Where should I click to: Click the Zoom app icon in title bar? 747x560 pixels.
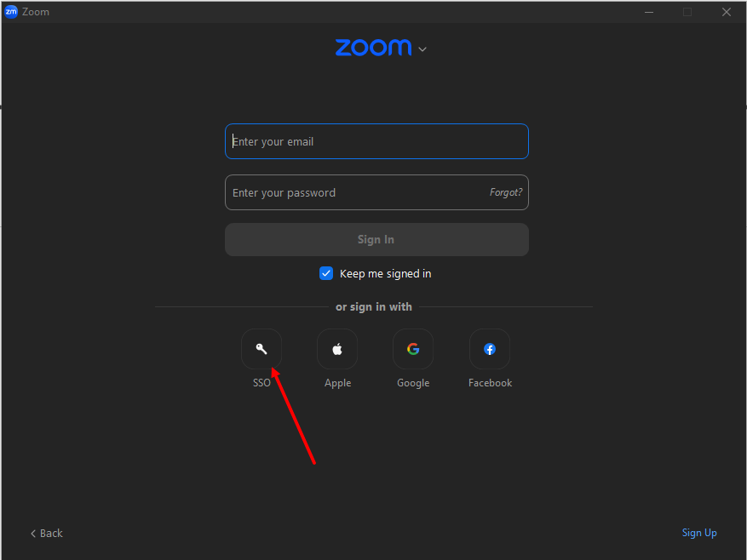11,12
